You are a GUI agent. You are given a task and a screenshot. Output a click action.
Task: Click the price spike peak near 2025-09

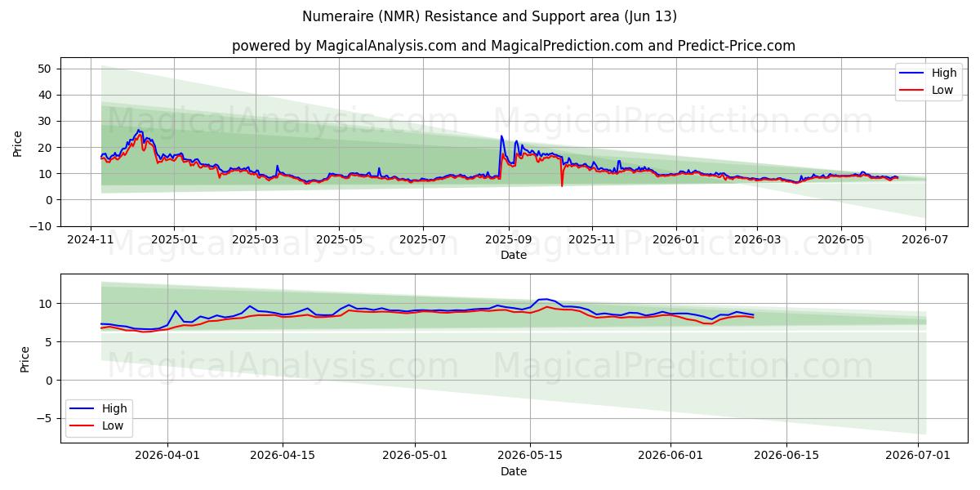pos(501,136)
